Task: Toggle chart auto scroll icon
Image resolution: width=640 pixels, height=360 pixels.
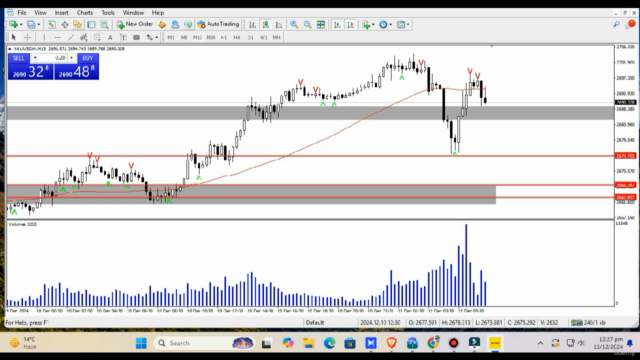Action: (x=337, y=24)
